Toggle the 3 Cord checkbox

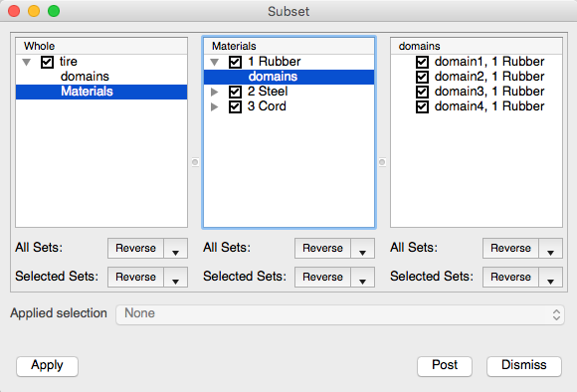235,106
